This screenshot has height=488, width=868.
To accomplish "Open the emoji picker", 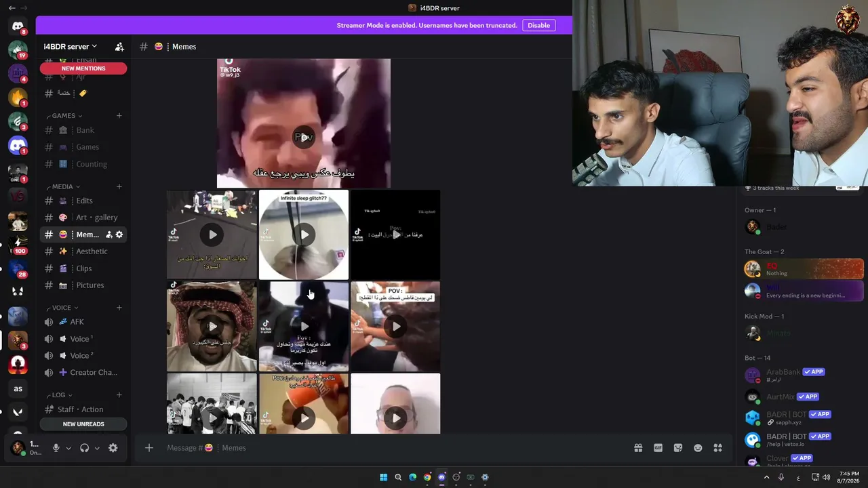I will (x=698, y=448).
